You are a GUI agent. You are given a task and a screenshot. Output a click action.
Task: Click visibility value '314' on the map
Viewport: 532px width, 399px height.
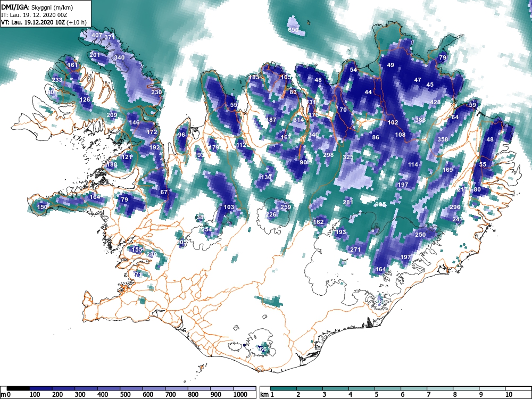coord(298,119)
